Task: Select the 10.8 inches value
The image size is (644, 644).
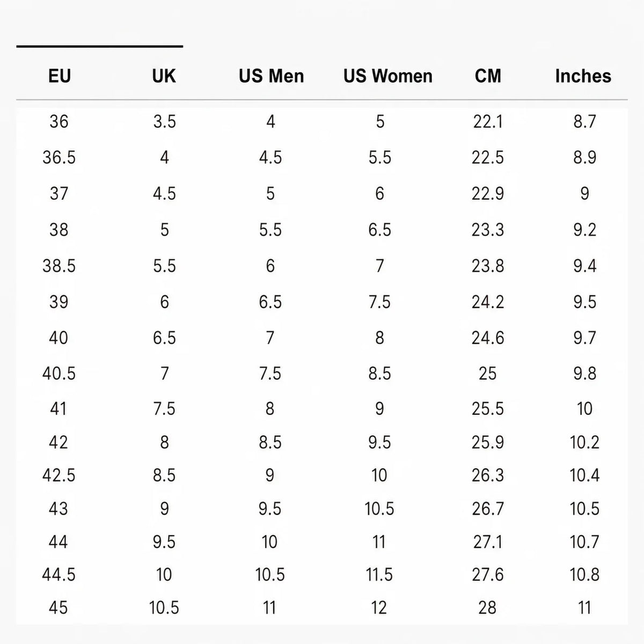Action: (584, 575)
